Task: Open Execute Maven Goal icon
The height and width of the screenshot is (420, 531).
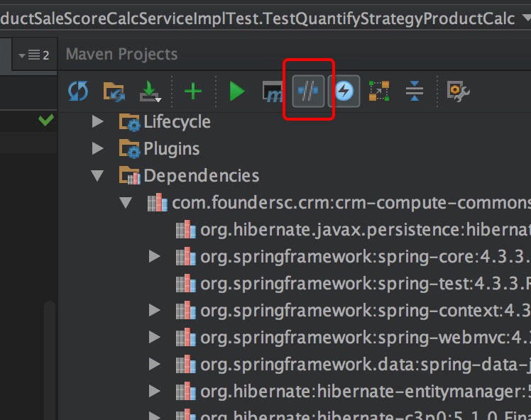Action: click(273, 92)
